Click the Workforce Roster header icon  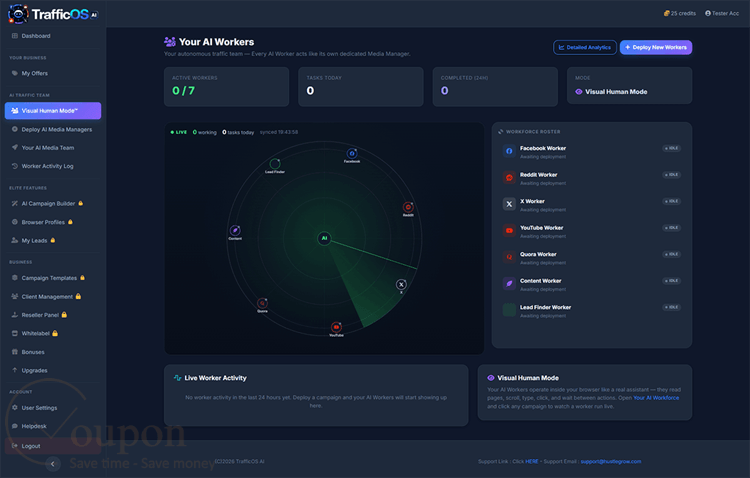tap(500, 132)
